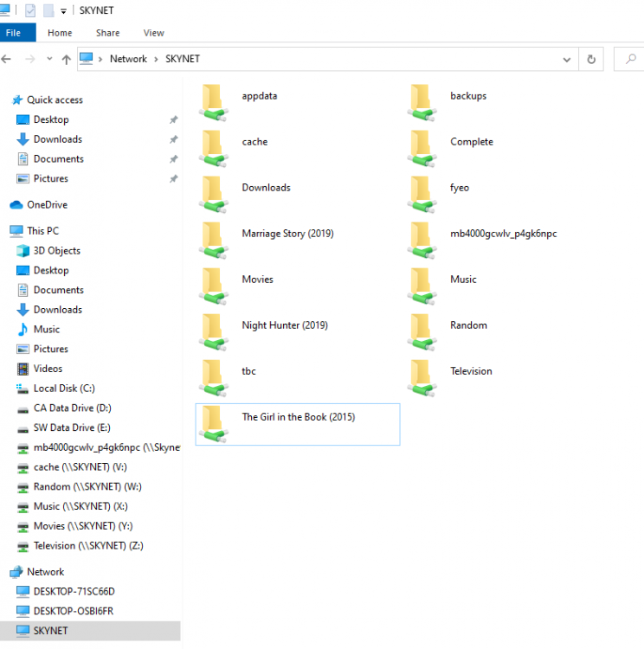The image size is (644, 649).
Task: Select the Movies shared folder icon in file list
Action: [x=214, y=286]
